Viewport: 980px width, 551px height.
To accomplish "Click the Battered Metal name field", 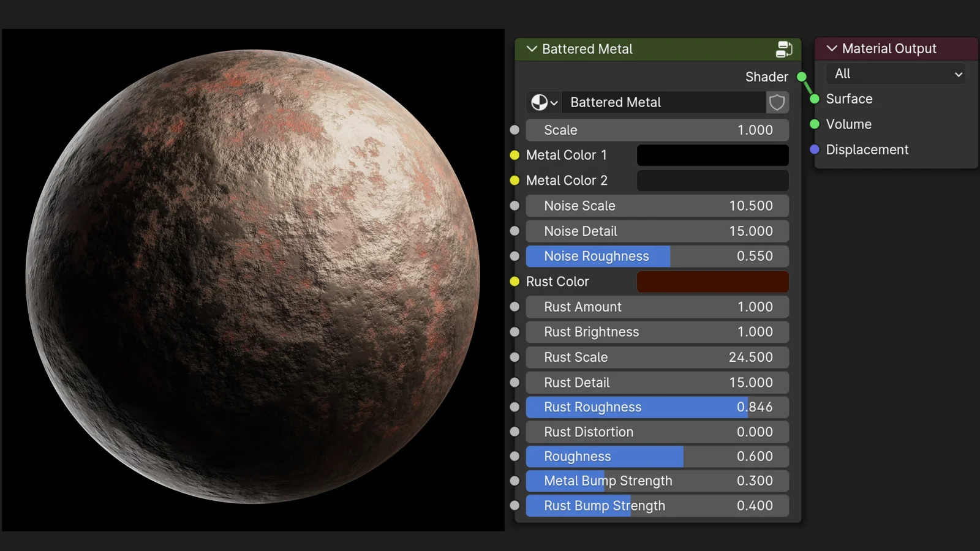I will [664, 102].
